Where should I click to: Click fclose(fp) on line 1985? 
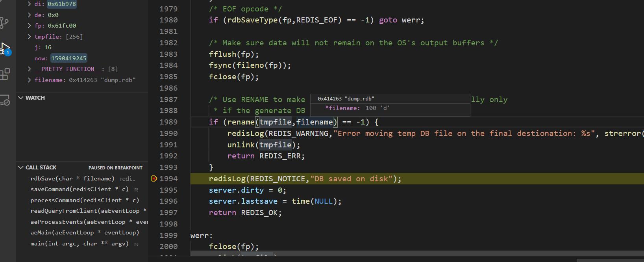click(x=234, y=77)
